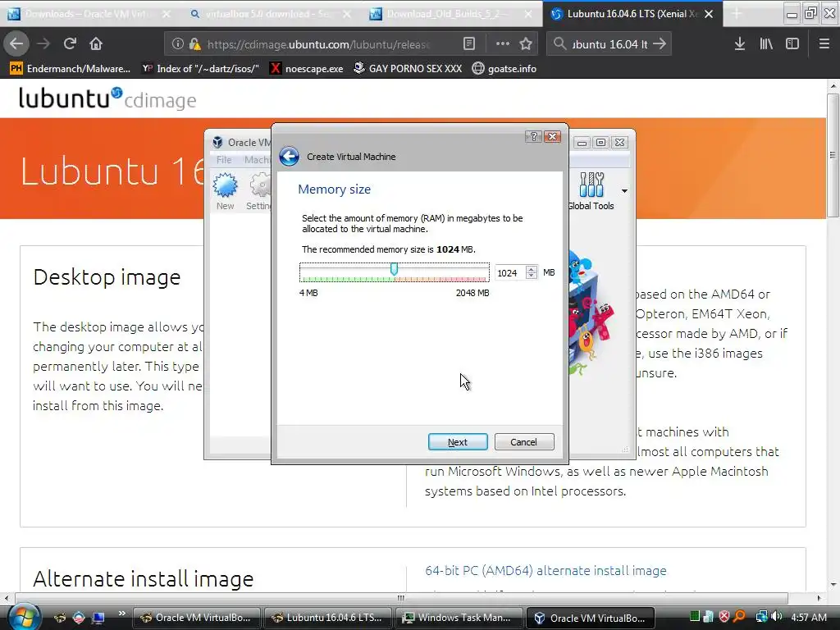The height and width of the screenshot is (630, 840).
Task: Show desktop from quick launch icon
Action: (98, 618)
